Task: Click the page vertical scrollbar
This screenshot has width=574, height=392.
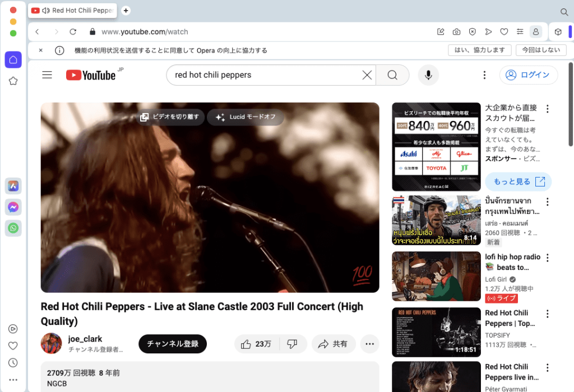Action: coord(571,104)
